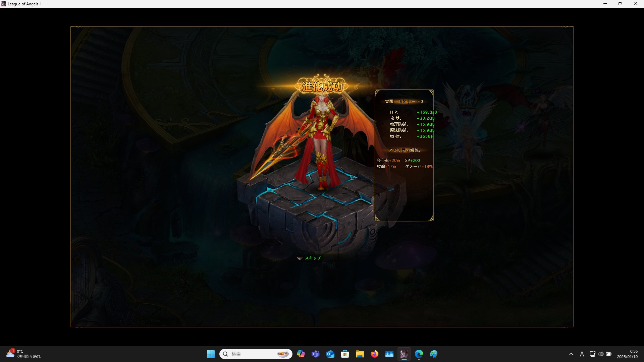The width and height of the screenshot is (644, 362).
Task: Click the green スキップ skip button
Action: tap(313, 258)
